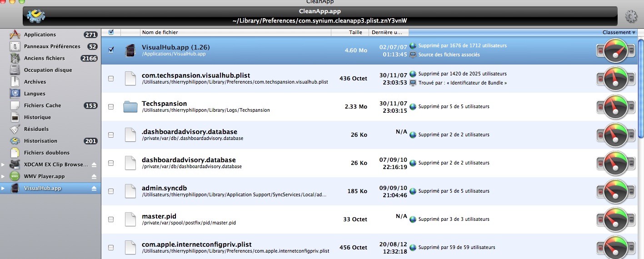Open the Applications sidebar icon
644x259 pixels.
click(15, 35)
